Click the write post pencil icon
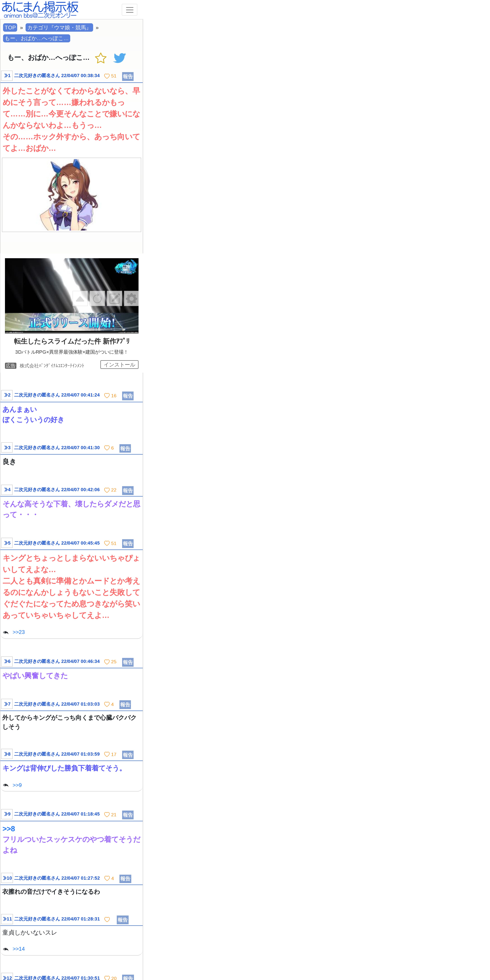 click(114, 299)
